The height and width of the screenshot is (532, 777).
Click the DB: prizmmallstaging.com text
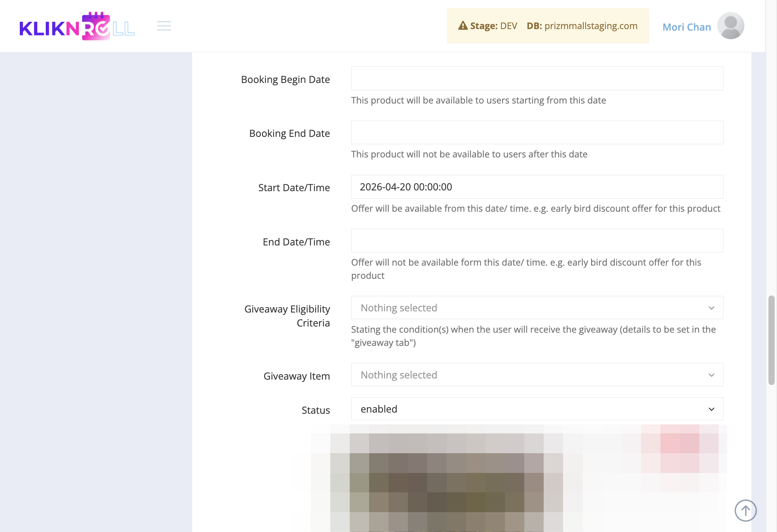[x=582, y=26]
